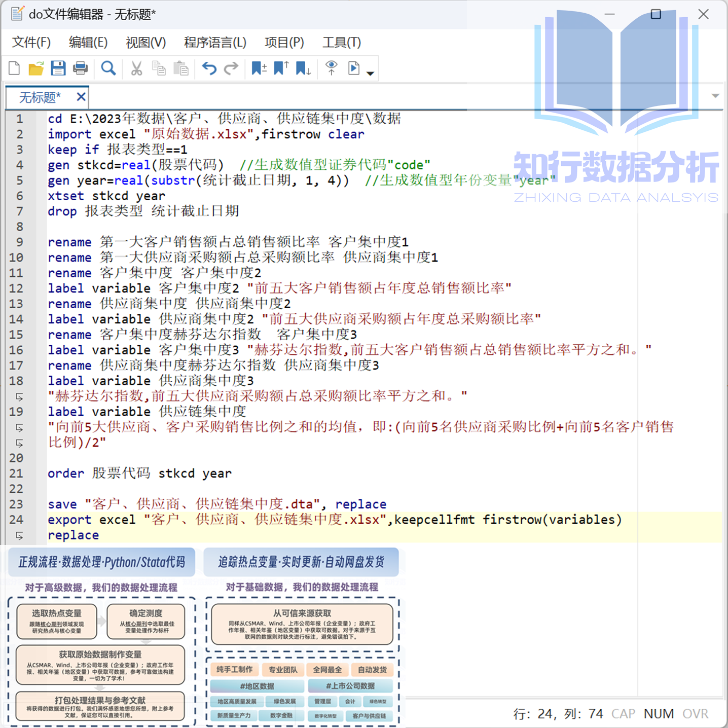The width and height of the screenshot is (728, 728).
Task: Cut selected text with the scissors icon
Action: pos(135,68)
